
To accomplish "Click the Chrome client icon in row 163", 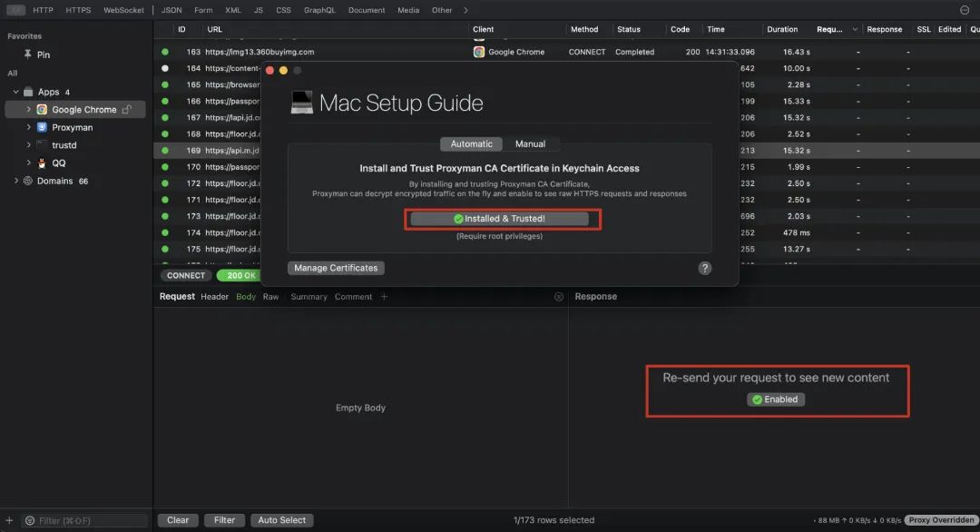I will (479, 52).
